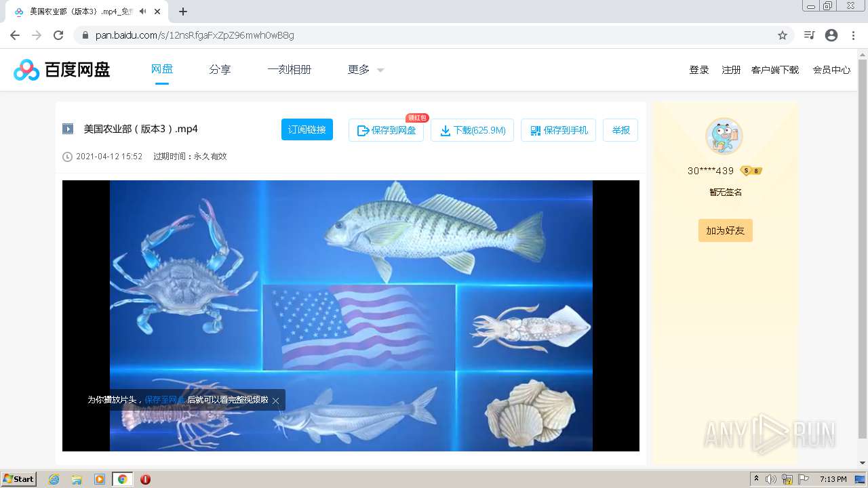Open the 分享 tab
The height and width of the screenshot is (488, 868).
click(220, 69)
